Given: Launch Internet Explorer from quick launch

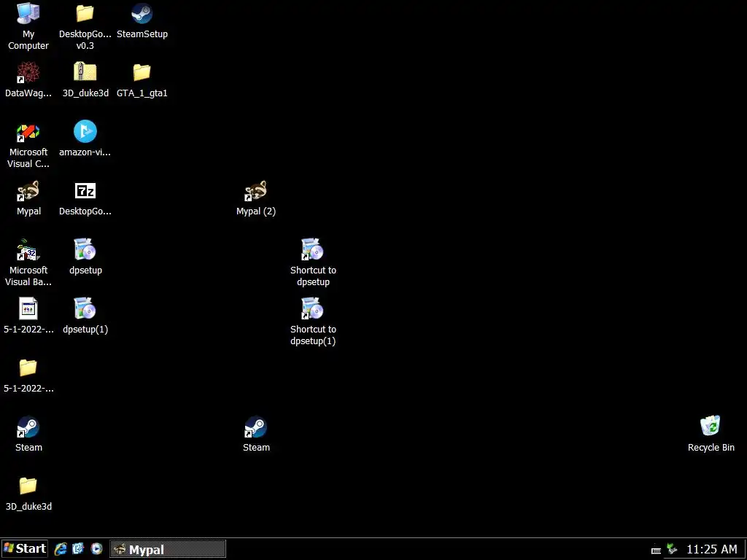Looking at the screenshot, I should (x=61, y=549).
